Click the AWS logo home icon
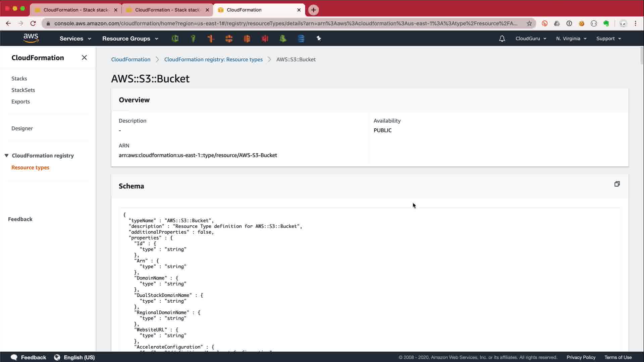The image size is (644, 362). point(31,38)
